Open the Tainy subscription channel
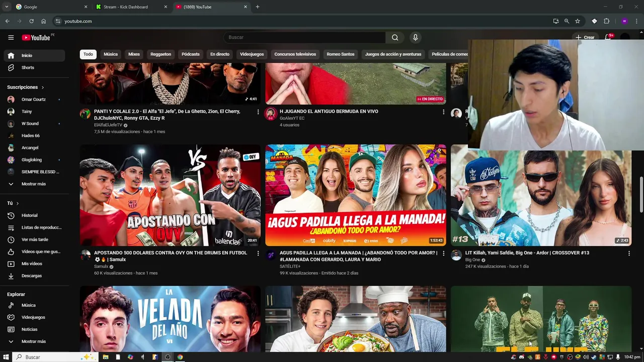644x362 pixels. tap(33, 112)
